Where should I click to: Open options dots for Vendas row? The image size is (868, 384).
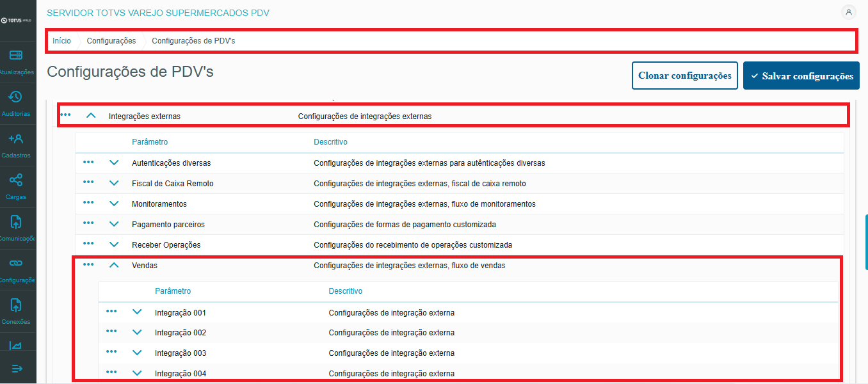pos(88,264)
